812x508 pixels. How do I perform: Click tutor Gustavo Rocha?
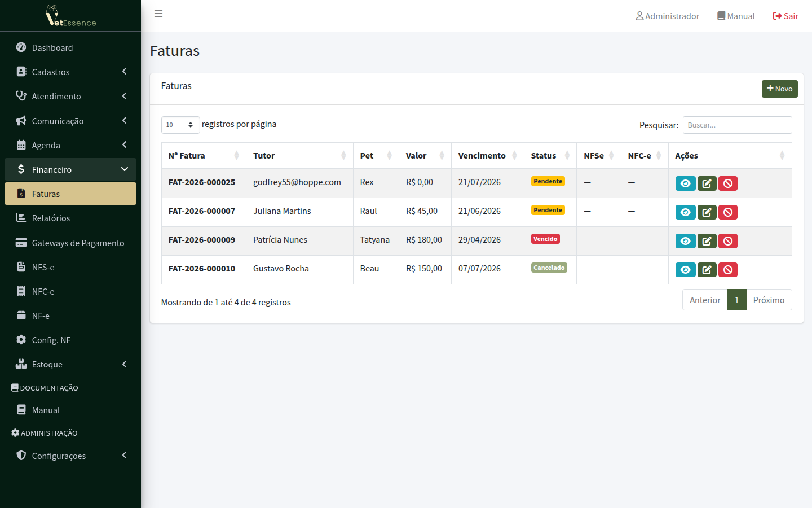click(x=281, y=269)
